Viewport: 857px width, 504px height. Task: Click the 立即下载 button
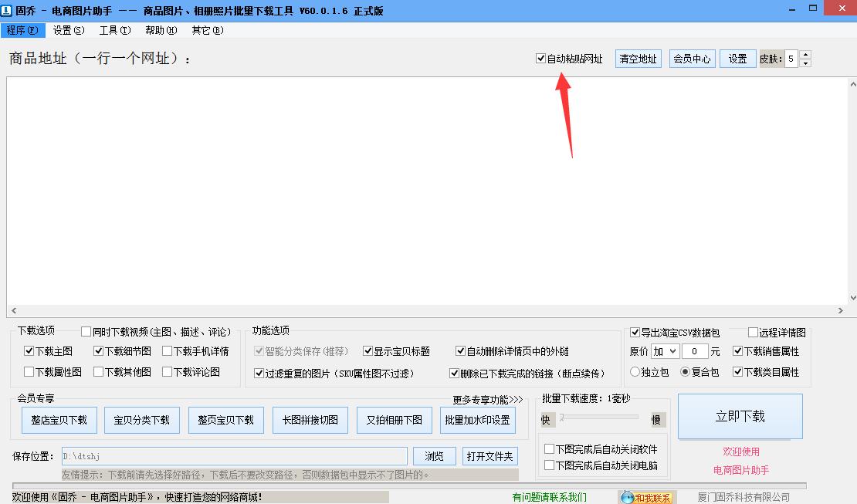[740, 415]
